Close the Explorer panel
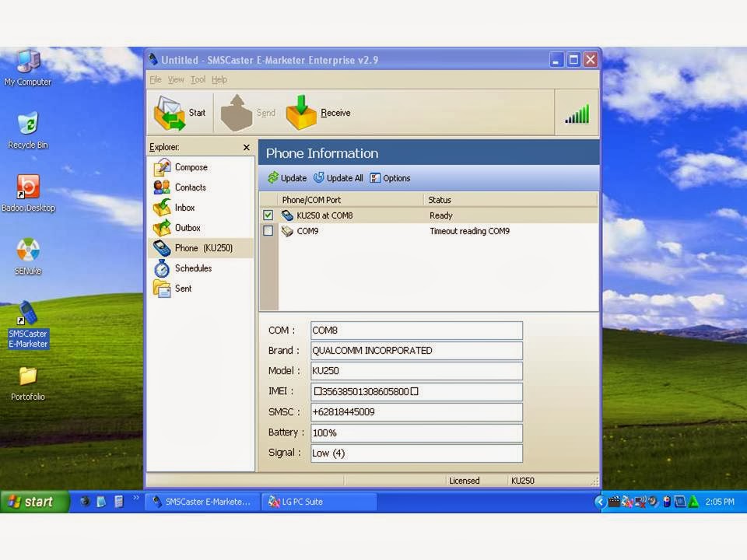The width and height of the screenshot is (747, 560). click(247, 147)
